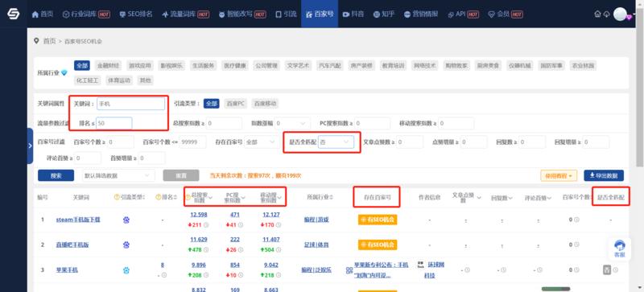The height and width of the screenshot is (292, 644).
Task: Click the phone icon in 苹果手机 row's last column
Action: click(607, 269)
